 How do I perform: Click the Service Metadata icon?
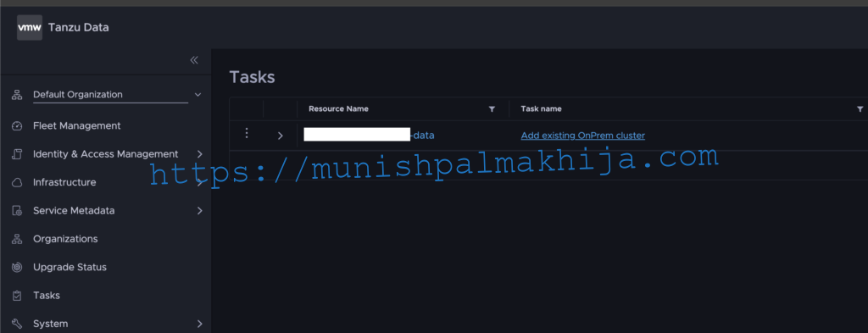(x=17, y=211)
